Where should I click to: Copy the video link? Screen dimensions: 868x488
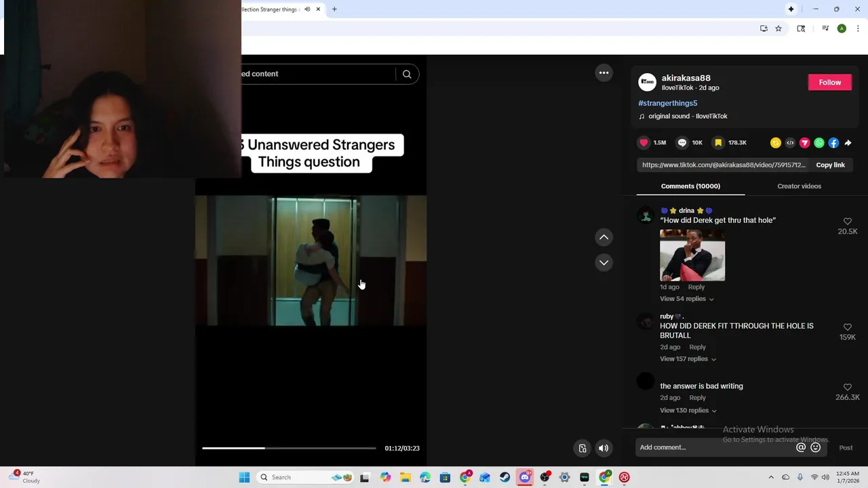[x=830, y=165]
